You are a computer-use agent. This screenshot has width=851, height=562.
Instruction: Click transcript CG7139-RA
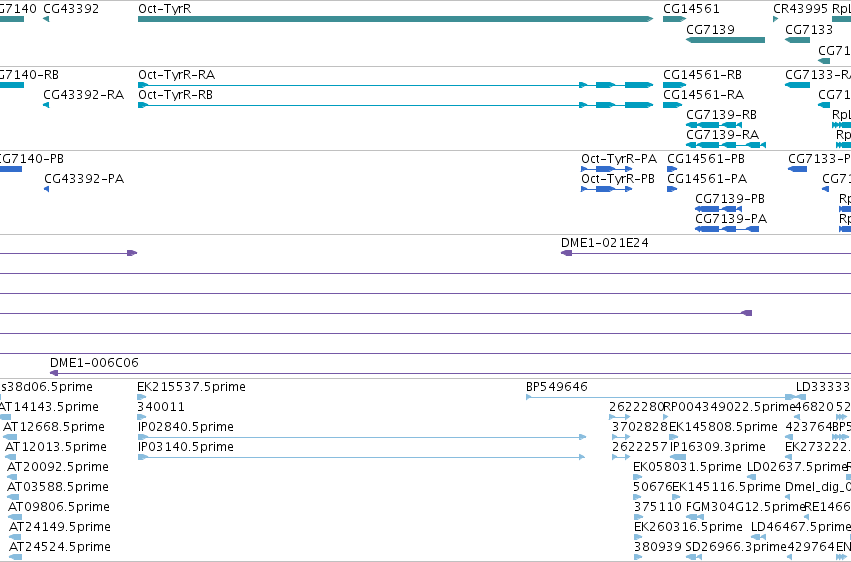coord(726,145)
